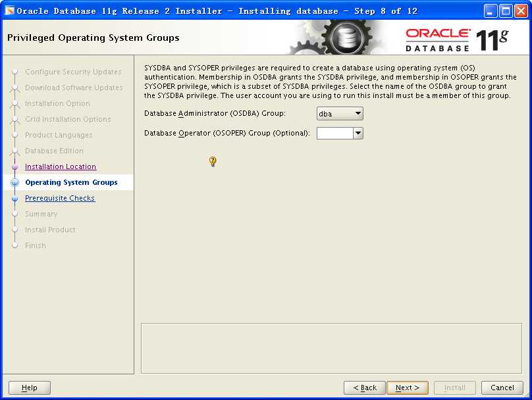Open the Prerequisite Checks step link
The height and width of the screenshot is (400, 532).
click(x=60, y=198)
